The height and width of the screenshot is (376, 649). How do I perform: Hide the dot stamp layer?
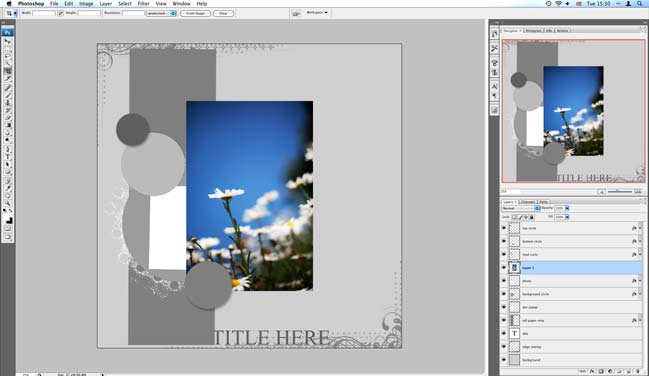click(504, 307)
